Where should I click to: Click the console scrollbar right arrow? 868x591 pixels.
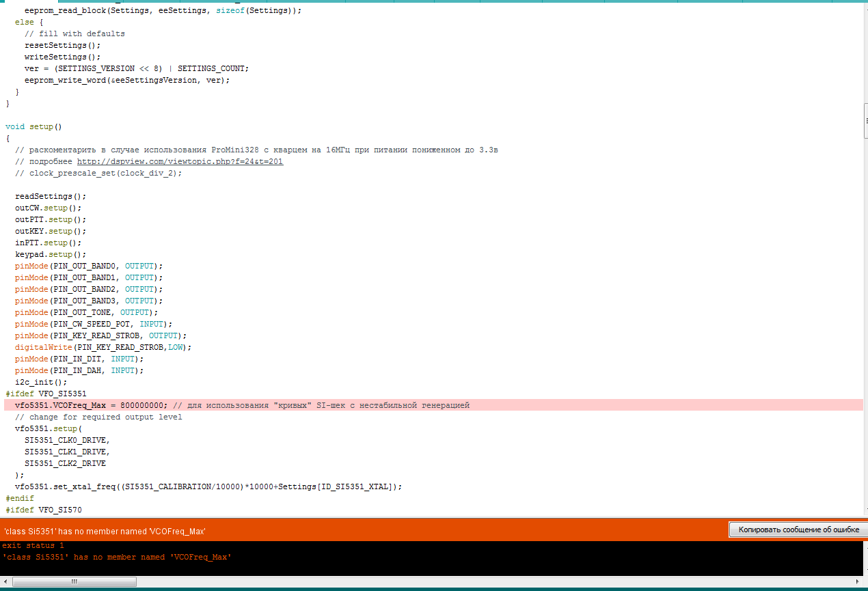point(856,581)
